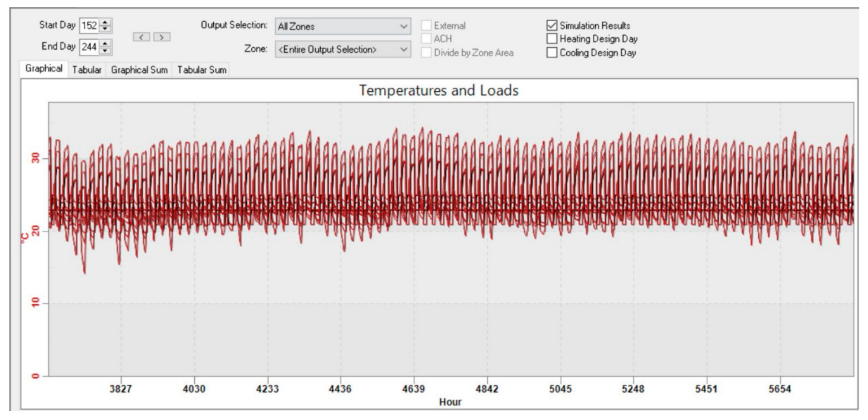
Task: Click previous period arrow button
Action: pyautogui.click(x=142, y=37)
